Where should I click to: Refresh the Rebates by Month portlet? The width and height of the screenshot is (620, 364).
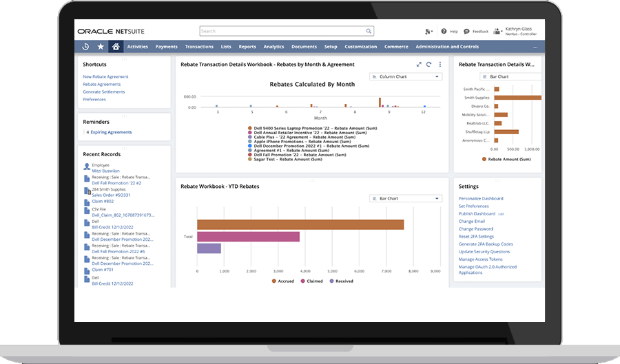tap(428, 65)
